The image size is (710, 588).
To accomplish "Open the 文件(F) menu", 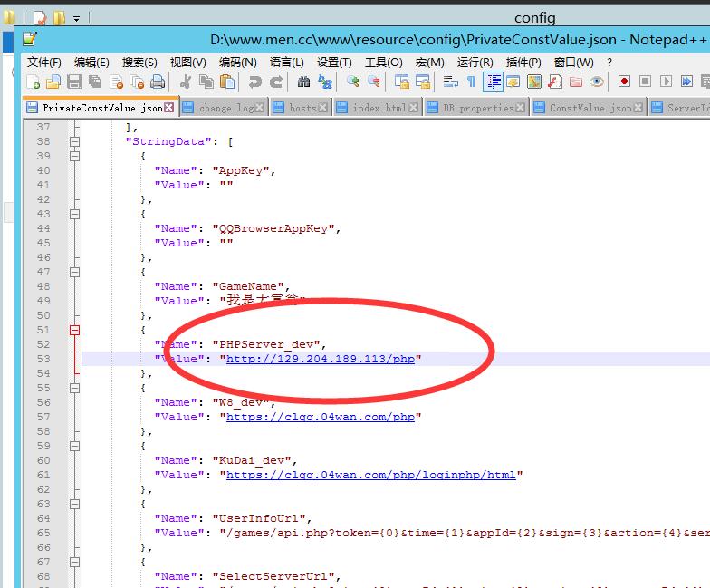I will pos(43,62).
